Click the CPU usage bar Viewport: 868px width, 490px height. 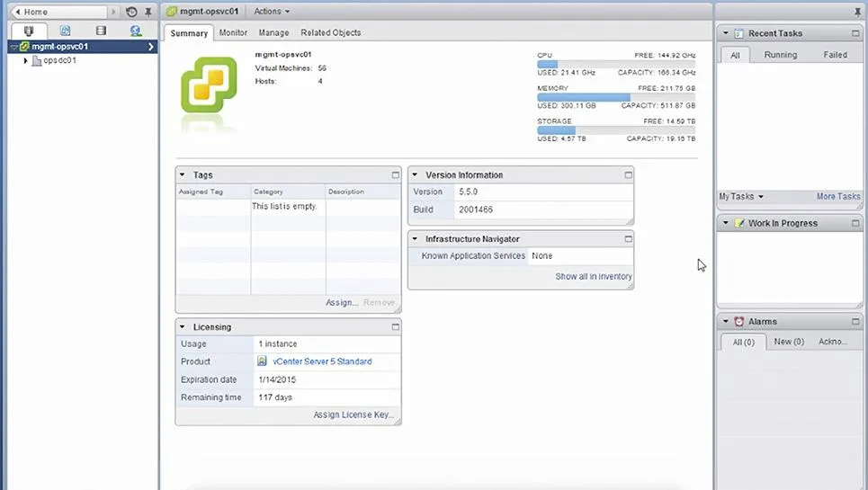616,64
